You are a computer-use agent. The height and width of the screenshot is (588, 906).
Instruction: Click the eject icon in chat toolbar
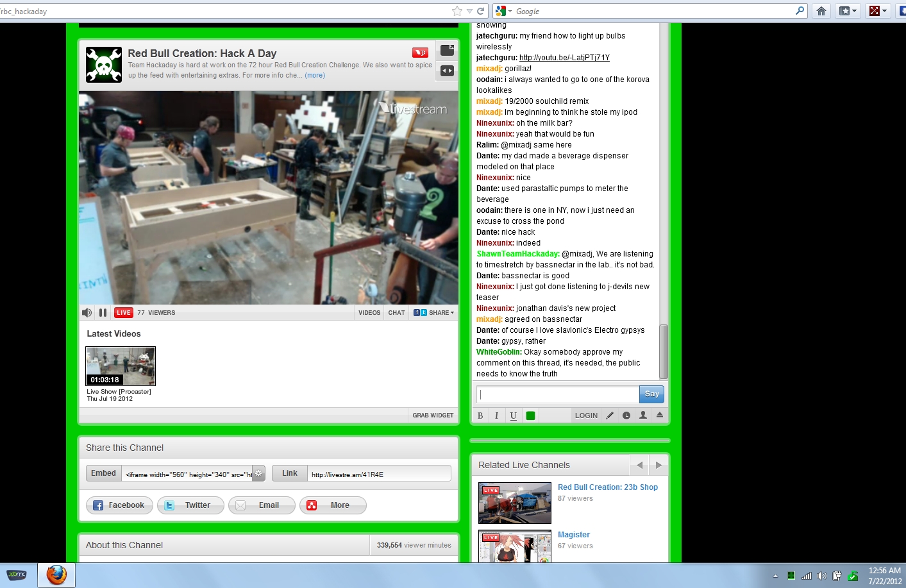click(660, 416)
